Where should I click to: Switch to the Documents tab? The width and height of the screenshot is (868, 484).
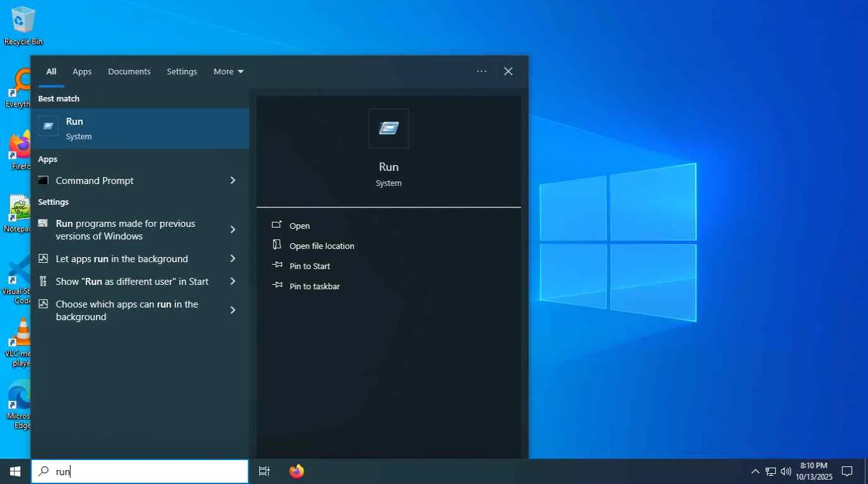tap(129, 71)
